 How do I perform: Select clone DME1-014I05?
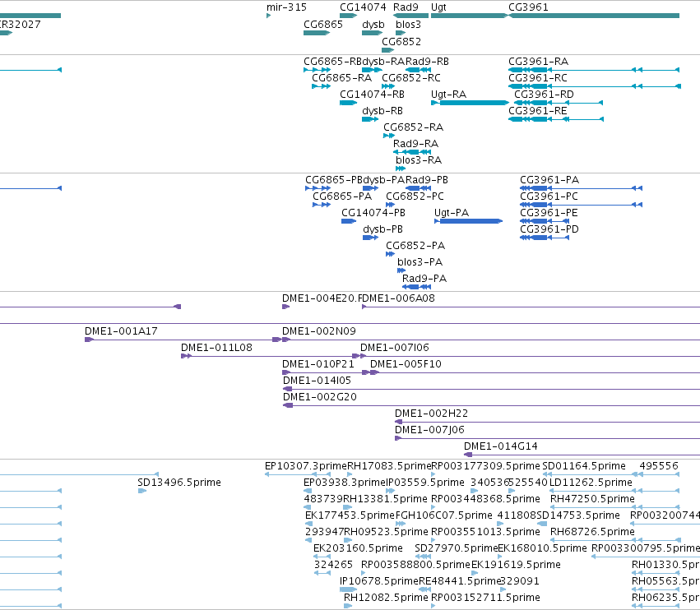[317, 381]
